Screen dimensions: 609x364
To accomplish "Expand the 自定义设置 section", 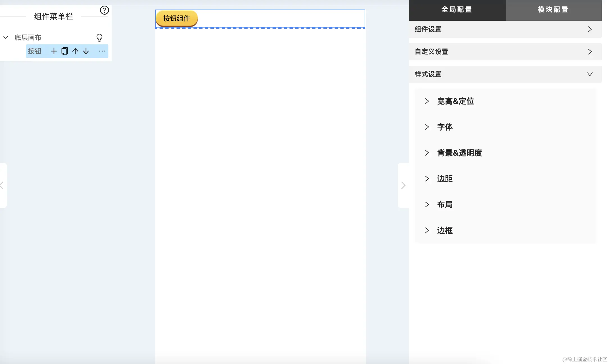I will (x=505, y=52).
